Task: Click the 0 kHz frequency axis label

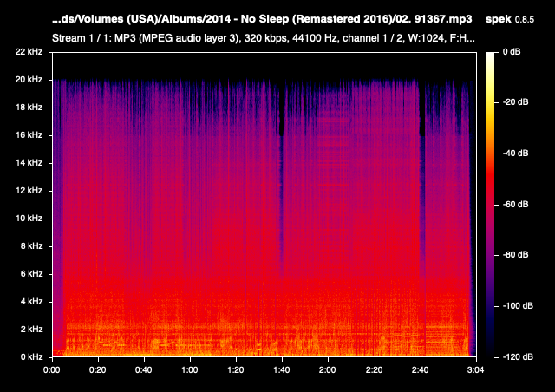Action: click(x=31, y=357)
